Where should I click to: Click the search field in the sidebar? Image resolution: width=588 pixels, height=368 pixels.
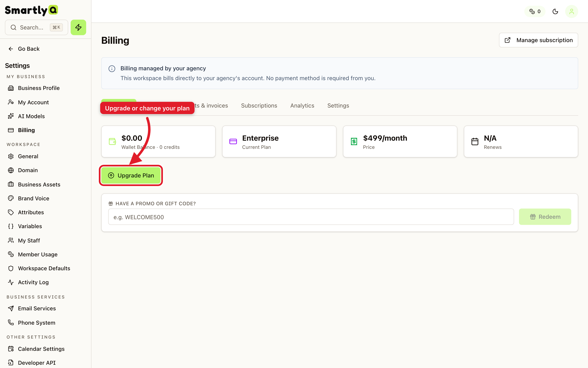tap(37, 27)
